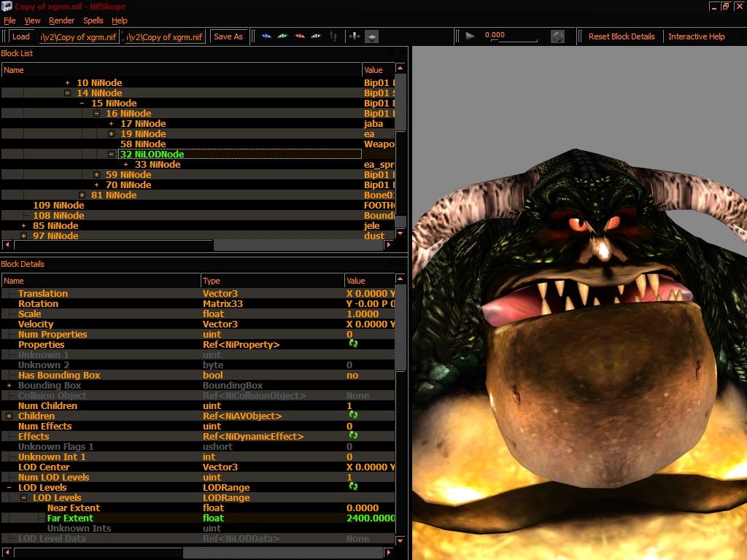Click the blue eye view icon

tap(266, 36)
